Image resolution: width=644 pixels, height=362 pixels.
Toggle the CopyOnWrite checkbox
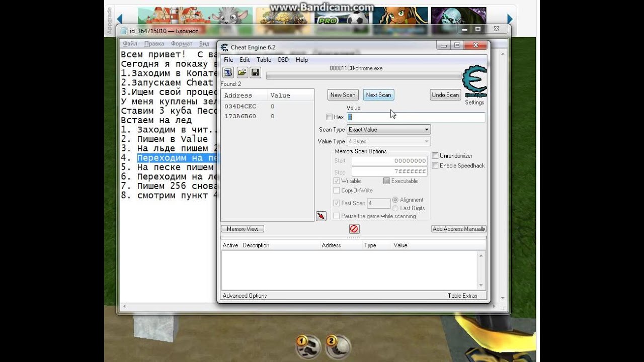337,191
